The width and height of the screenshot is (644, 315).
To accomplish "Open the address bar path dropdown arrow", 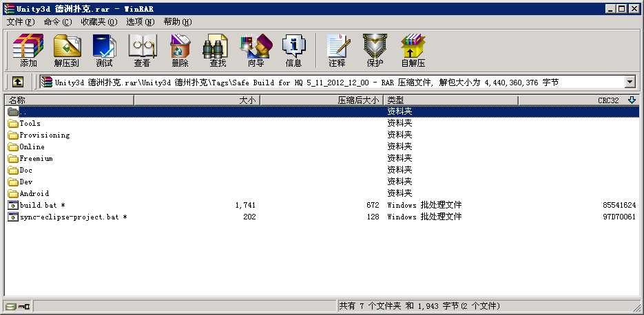I will point(630,83).
